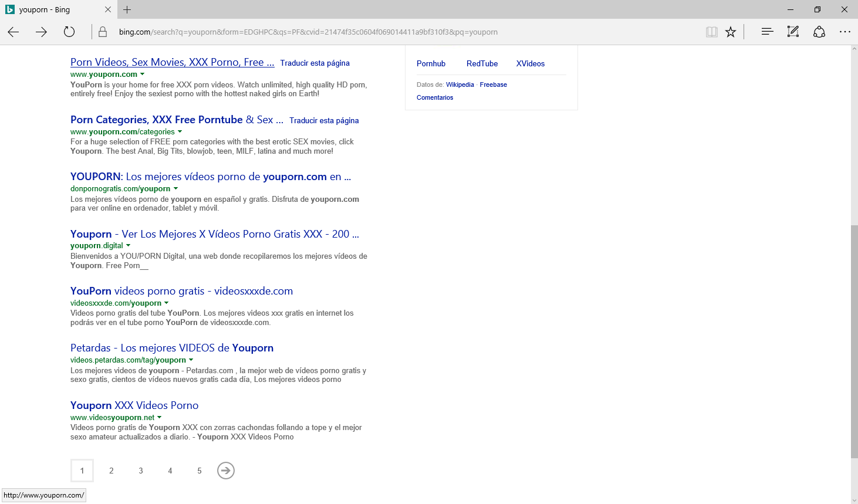The width and height of the screenshot is (858, 504).
Task: Open the RedTube related search link
Action: pyautogui.click(x=482, y=63)
